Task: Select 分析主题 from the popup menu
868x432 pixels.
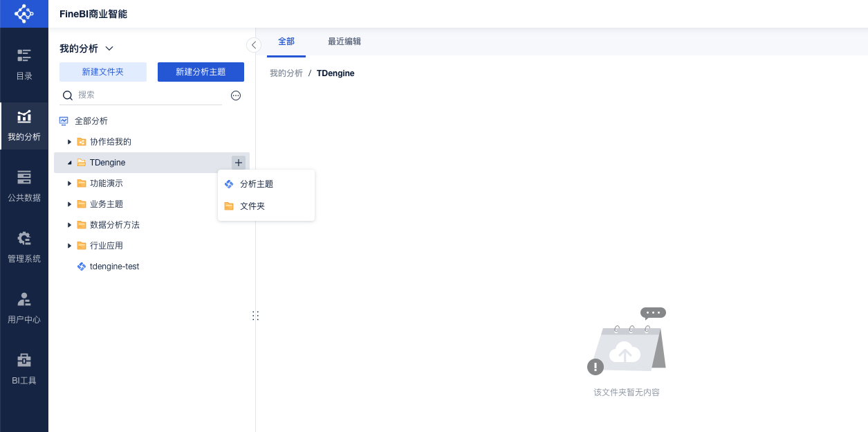Action: coord(257,184)
